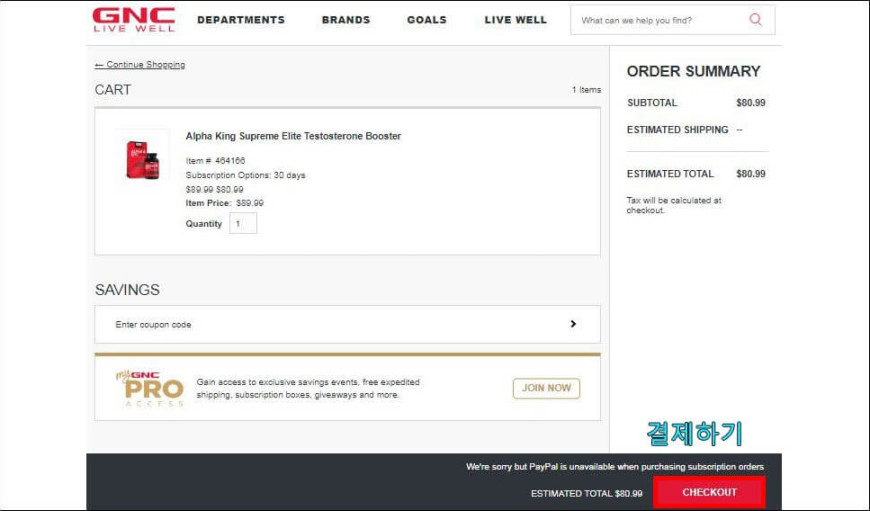This screenshot has height=511, width=870.
Task: Click the Estimated Total amount in Order Summary
Action: click(x=751, y=174)
